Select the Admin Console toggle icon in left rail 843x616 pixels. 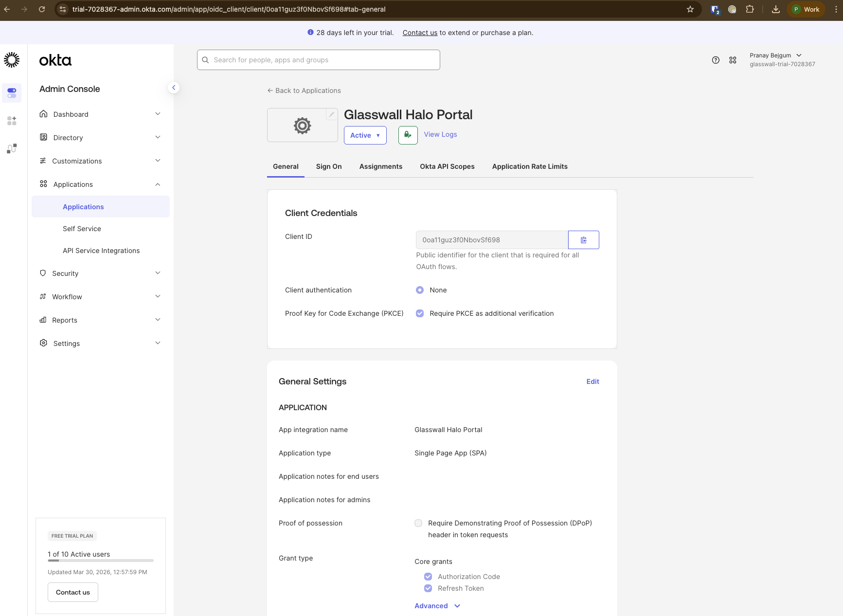pyautogui.click(x=12, y=92)
